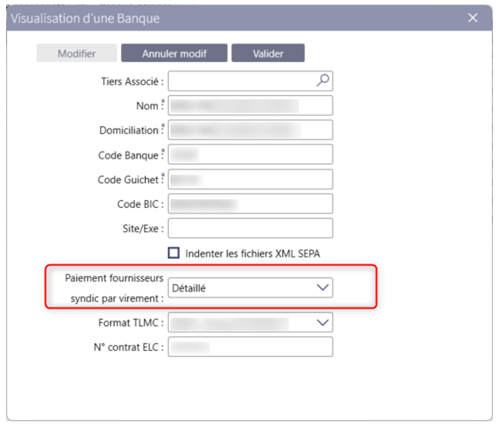Close the Visualisation d'une Banque dialog
The width and height of the screenshot is (504, 435).
473,18
